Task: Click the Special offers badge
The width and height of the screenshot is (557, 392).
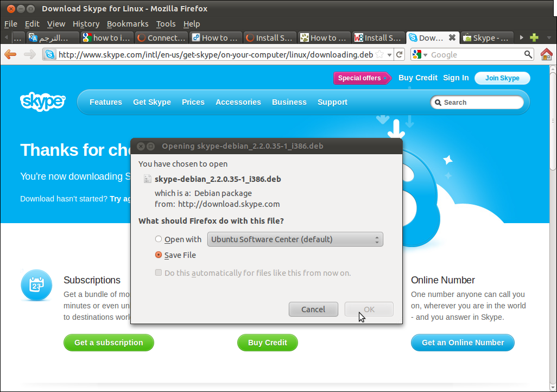Action: coord(362,78)
